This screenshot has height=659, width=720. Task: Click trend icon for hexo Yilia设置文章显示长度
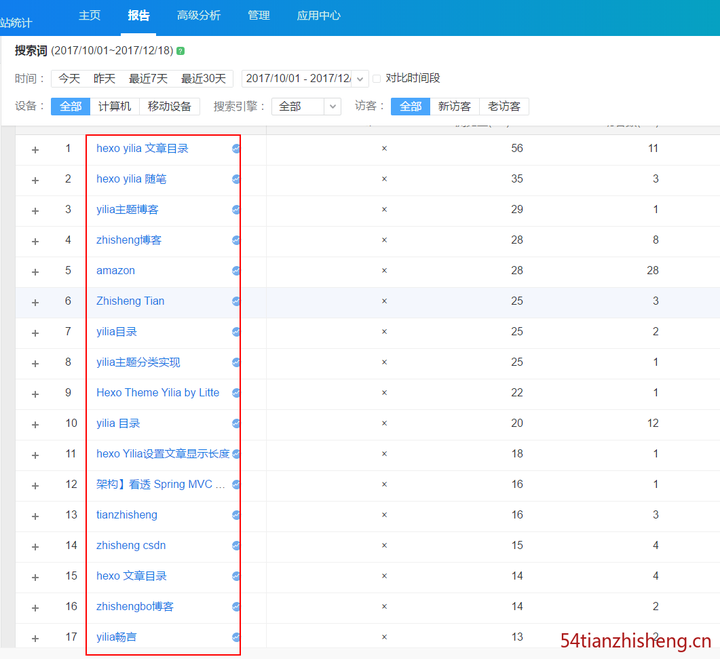click(236, 454)
